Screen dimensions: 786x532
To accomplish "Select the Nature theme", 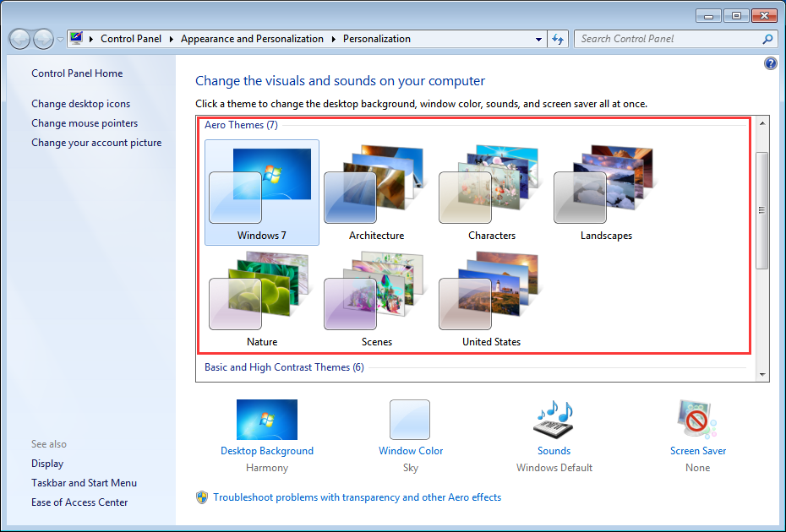I will coord(261,299).
